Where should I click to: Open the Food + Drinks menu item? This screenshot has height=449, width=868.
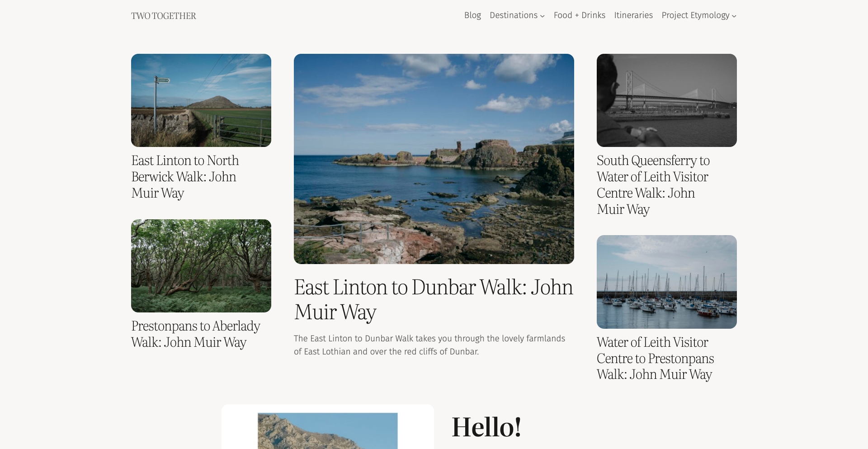coord(579,15)
